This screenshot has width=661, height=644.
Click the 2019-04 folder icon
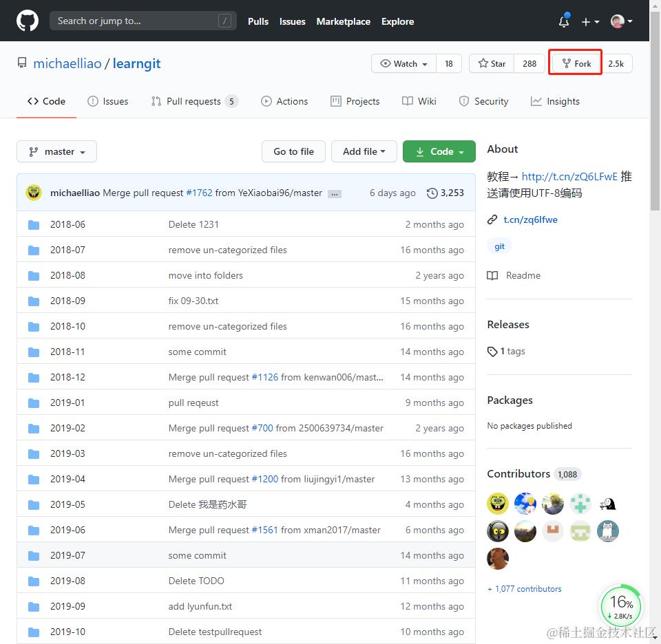(34, 480)
